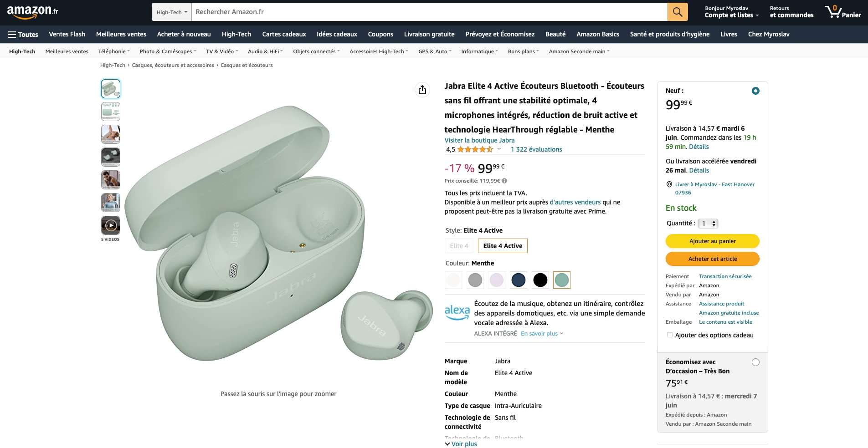
Task: Visit the Jabra boutique link
Action: coord(479,140)
